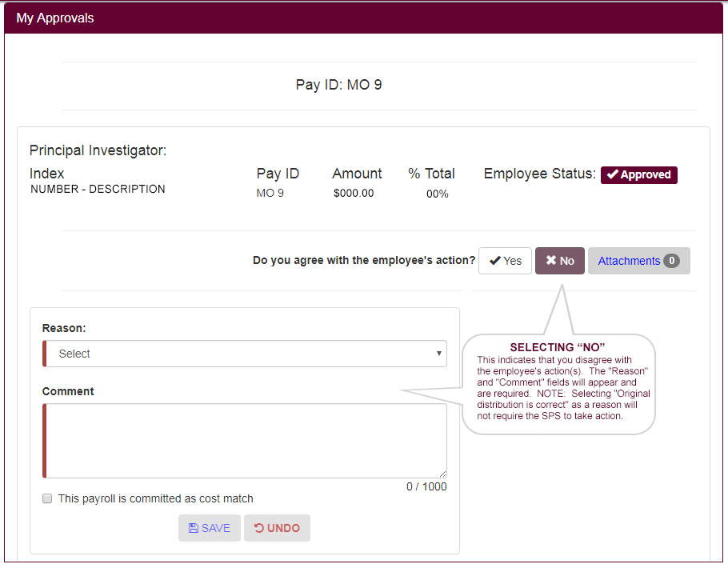Viewport: 728px width, 580px height.
Task: Click the checkmark in the Approved badge
Action: 615,174
